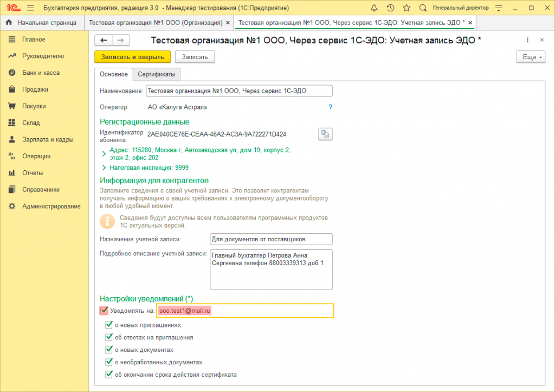This screenshot has height=392, width=555.
Task: Switch to the Основное tab
Action: (x=114, y=74)
